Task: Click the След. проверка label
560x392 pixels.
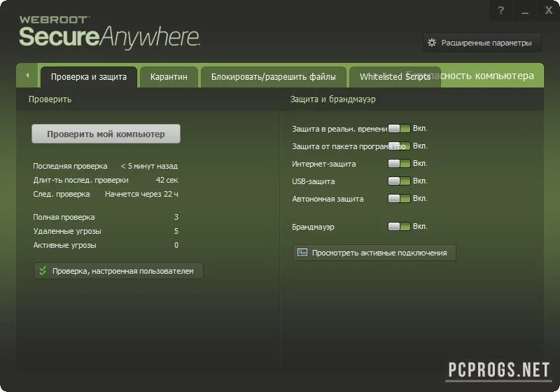Action: 62,194
